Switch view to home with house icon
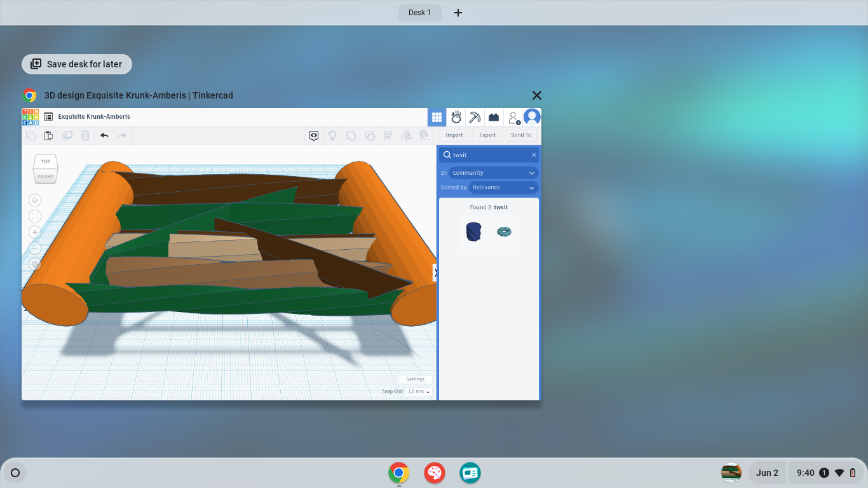The height and width of the screenshot is (488, 868). pos(34,200)
